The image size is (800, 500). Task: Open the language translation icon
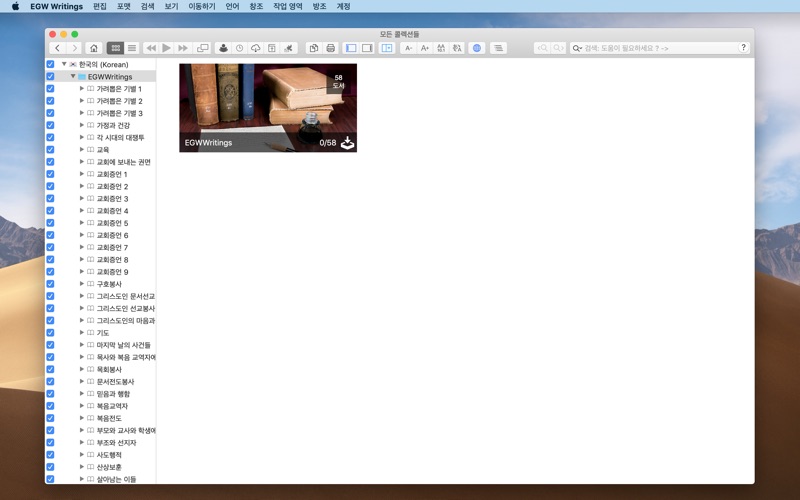(x=457, y=48)
